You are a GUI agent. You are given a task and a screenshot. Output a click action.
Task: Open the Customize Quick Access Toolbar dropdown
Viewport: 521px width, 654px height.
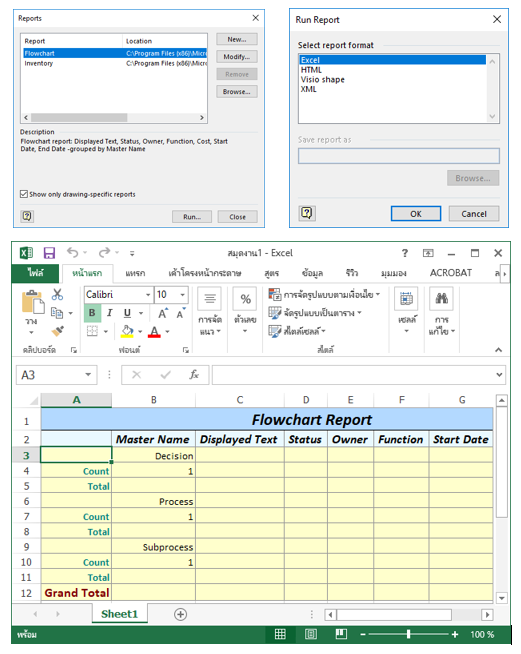132,253
